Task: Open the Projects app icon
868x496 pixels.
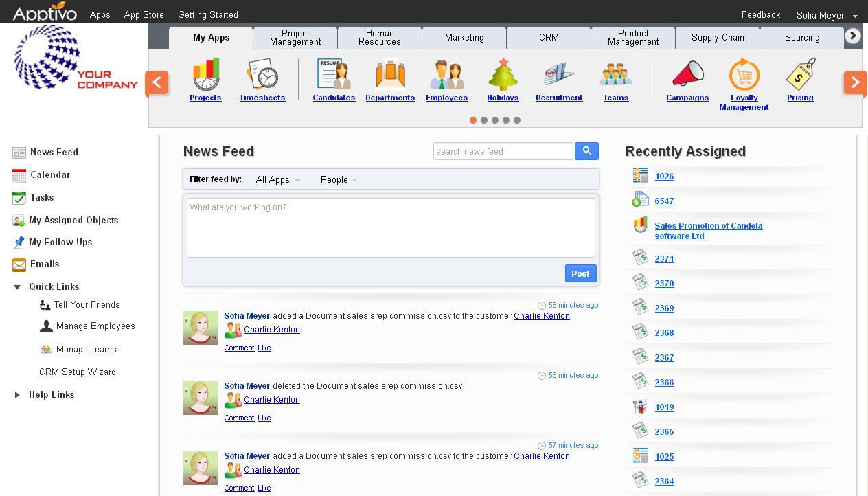Action: pyautogui.click(x=205, y=74)
